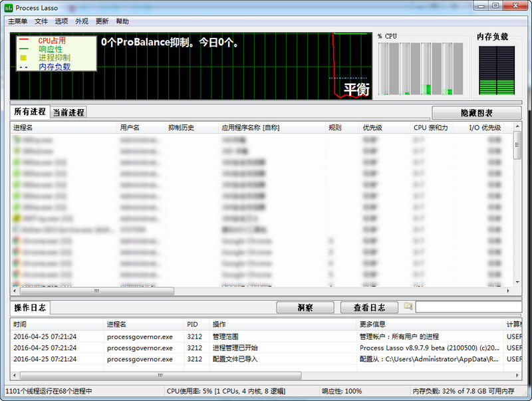532x401 pixels.
Task: Click the 隐藏图表 button
Action: click(x=476, y=112)
